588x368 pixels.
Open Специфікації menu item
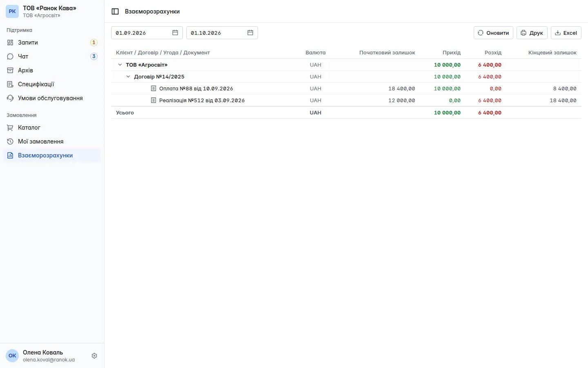click(52, 84)
